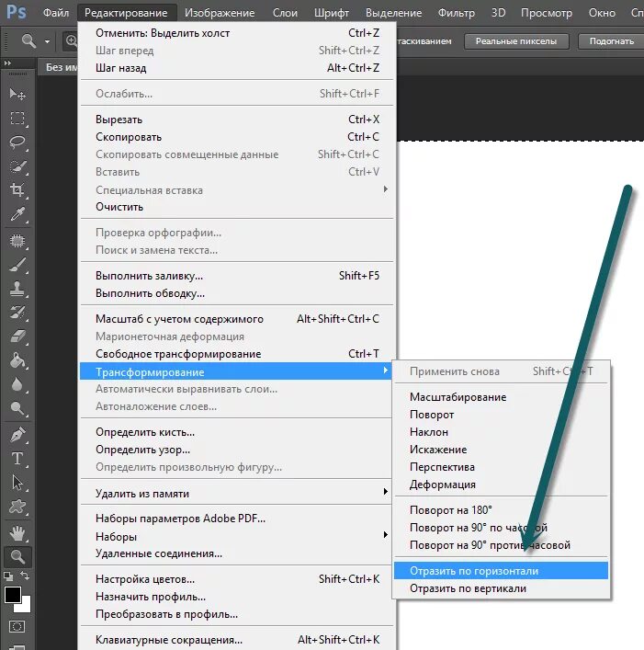Expand Наборы submenu
Screen dimensions: 644x650
pyautogui.click(x=236, y=536)
